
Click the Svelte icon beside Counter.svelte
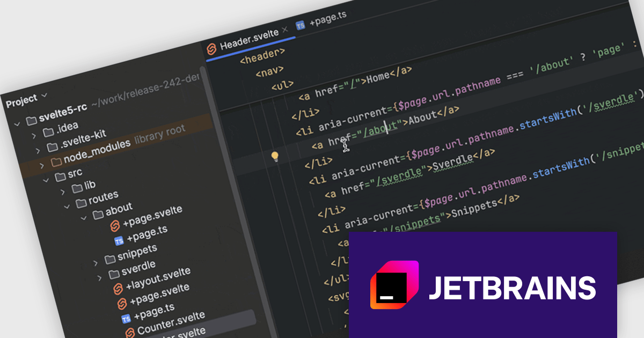[x=130, y=333]
